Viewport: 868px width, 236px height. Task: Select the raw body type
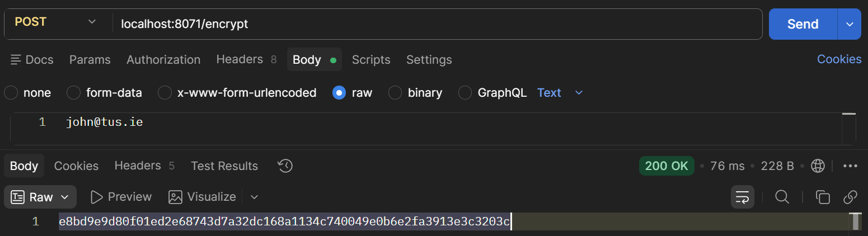pyautogui.click(x=352, y=93)
